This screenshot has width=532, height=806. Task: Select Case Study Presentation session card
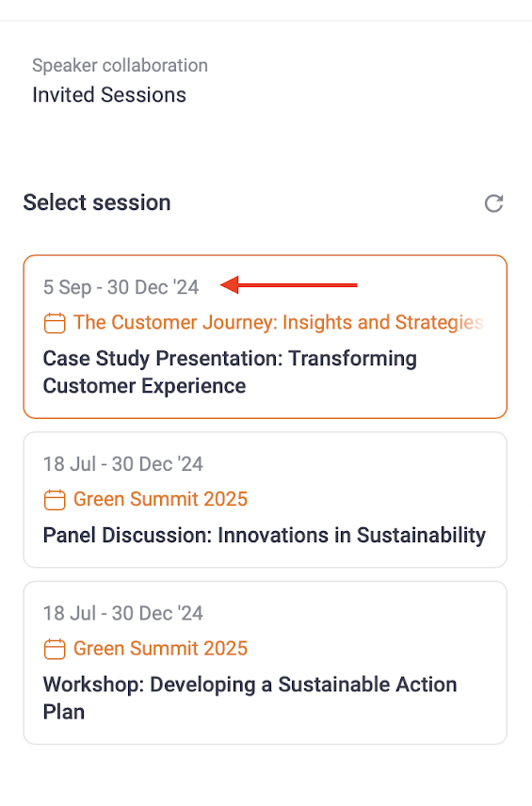click(266, 337)
